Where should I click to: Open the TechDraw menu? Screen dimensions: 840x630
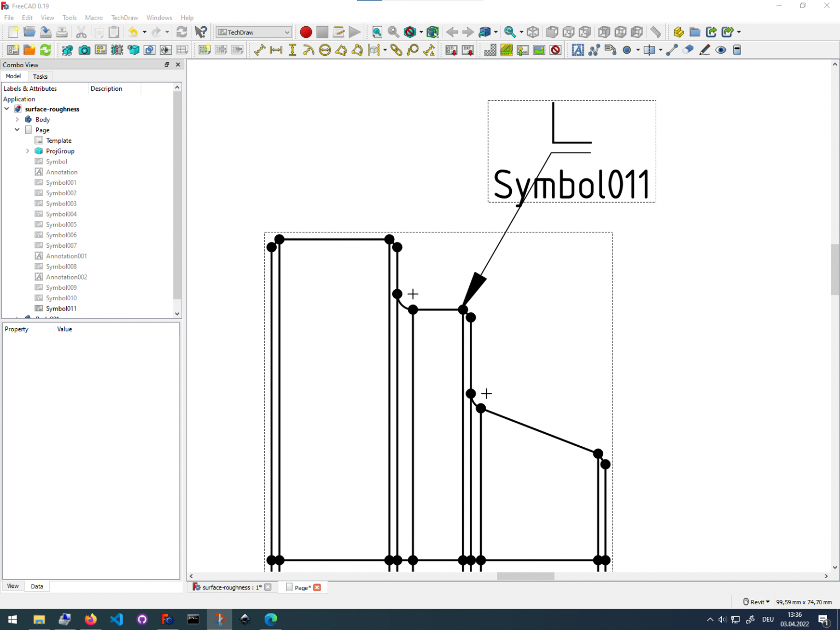[124, 17]
